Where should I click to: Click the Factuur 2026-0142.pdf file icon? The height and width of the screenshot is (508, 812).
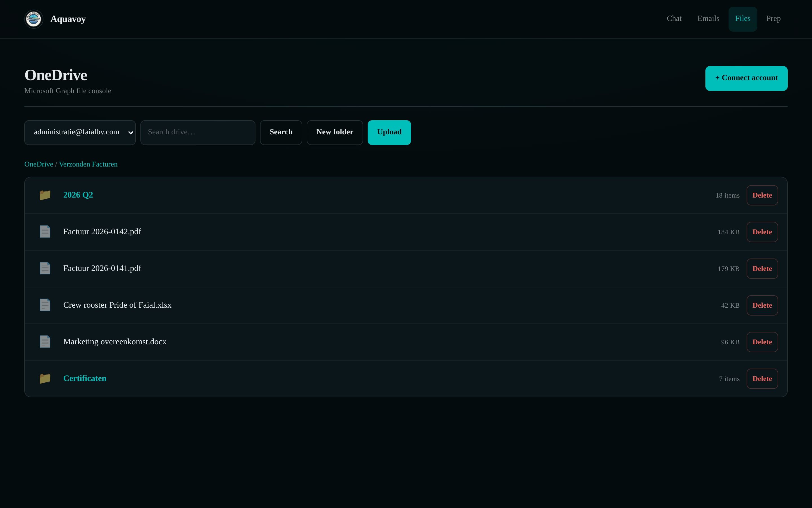pos(45,232)
